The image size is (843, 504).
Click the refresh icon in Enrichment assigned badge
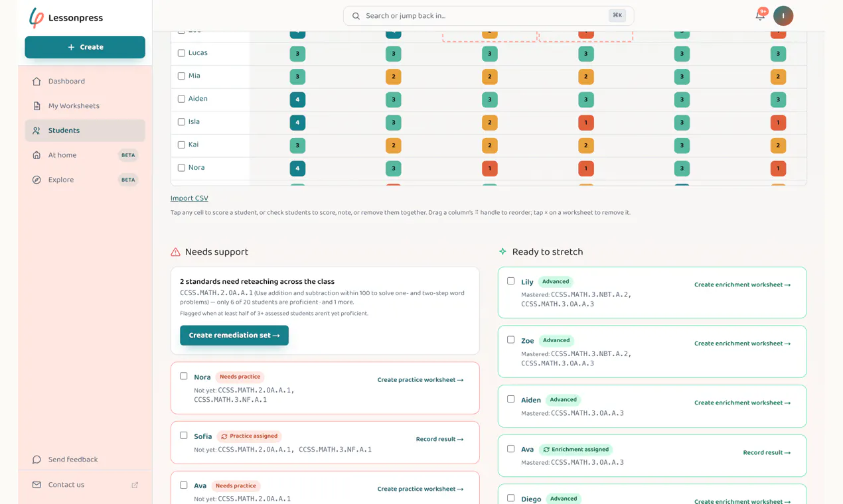coord(546,450)
